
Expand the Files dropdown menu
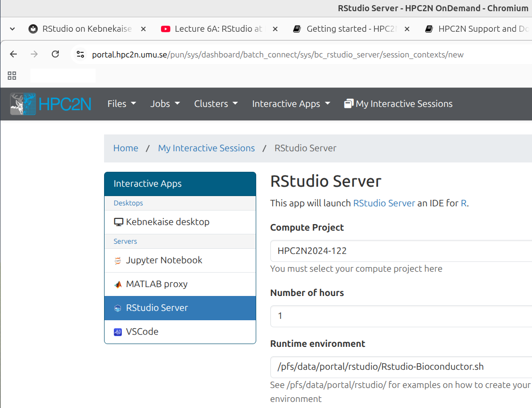coord(121,104)
